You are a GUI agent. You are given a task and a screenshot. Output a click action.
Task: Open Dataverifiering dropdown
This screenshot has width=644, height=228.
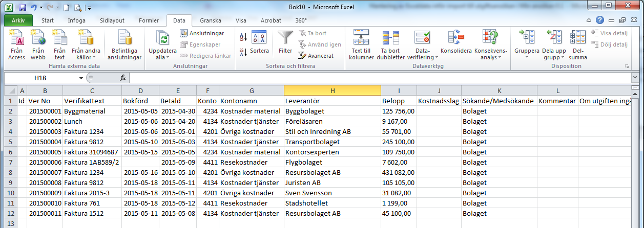pyautogui.click(x=423, y=45)
